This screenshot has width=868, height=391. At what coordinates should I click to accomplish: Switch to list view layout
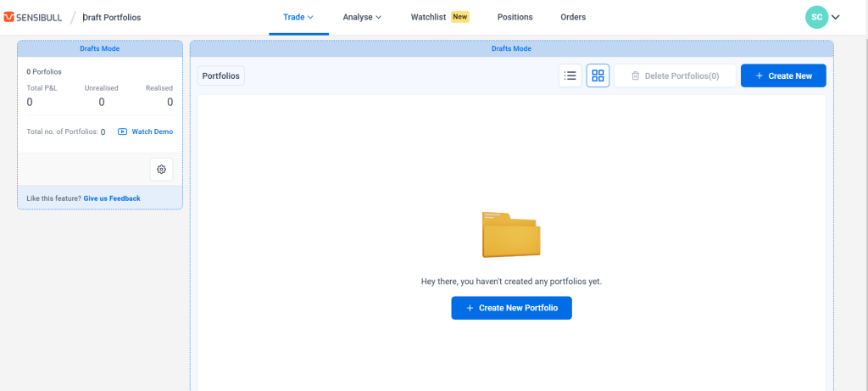(x=570, y=75)
